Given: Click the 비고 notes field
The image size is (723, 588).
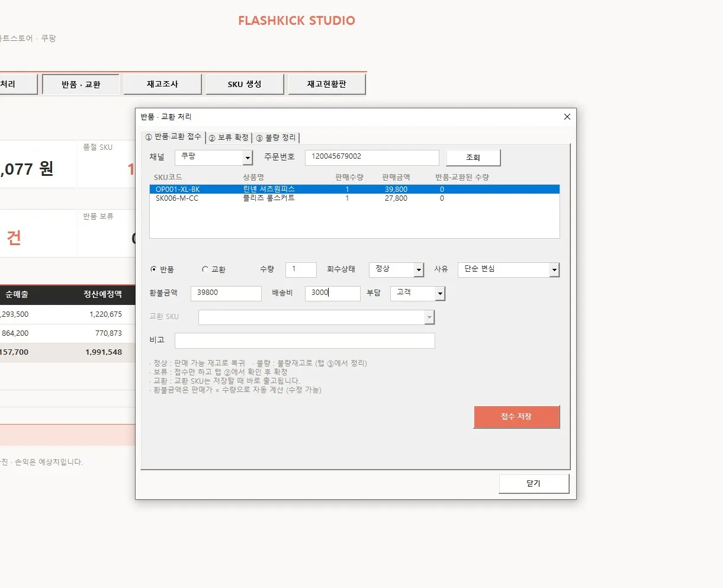Looking at the screenshot, I should click(x=305, y=341).
